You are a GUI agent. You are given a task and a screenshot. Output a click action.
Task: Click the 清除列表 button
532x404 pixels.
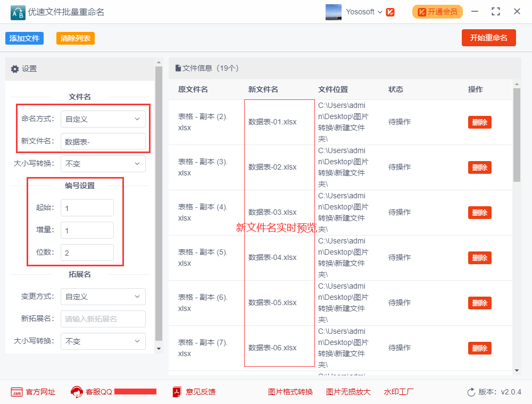(76, 38)
